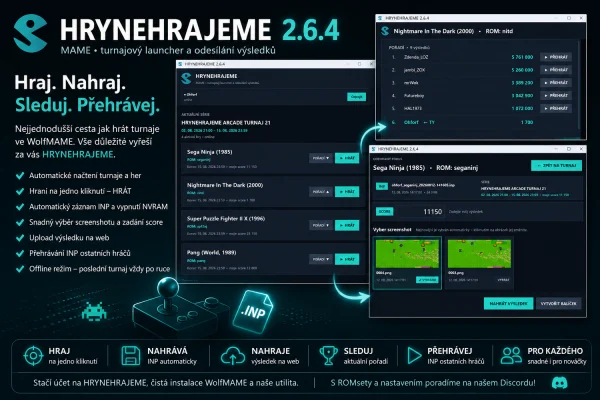Click ZPĚT NA TURNAJ button
Viewport: 600px width, 400px height.
click(x=556, y=165)
